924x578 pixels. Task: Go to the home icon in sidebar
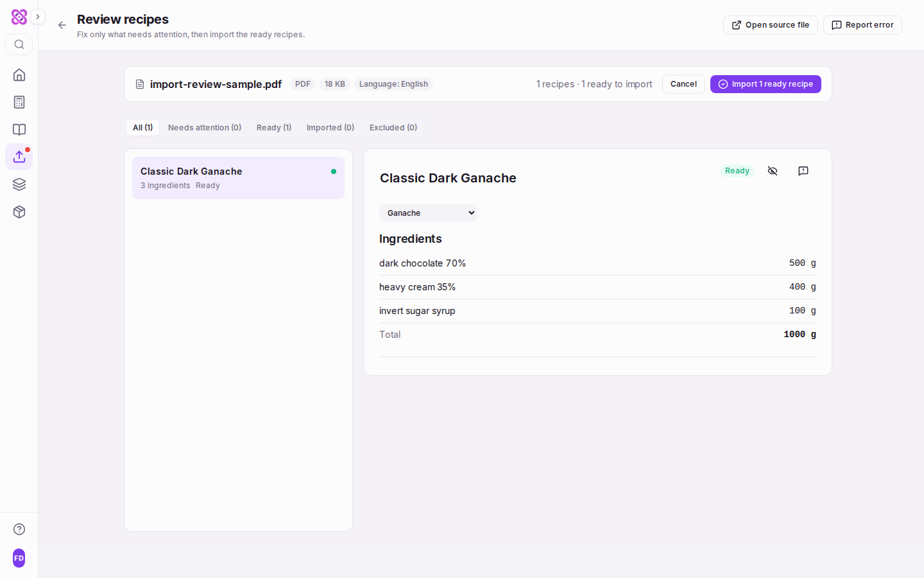(x=19, y=74)
